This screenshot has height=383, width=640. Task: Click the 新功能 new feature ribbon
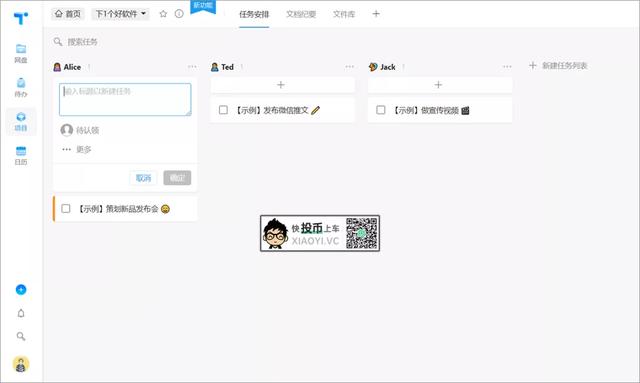tap(203, 6)
